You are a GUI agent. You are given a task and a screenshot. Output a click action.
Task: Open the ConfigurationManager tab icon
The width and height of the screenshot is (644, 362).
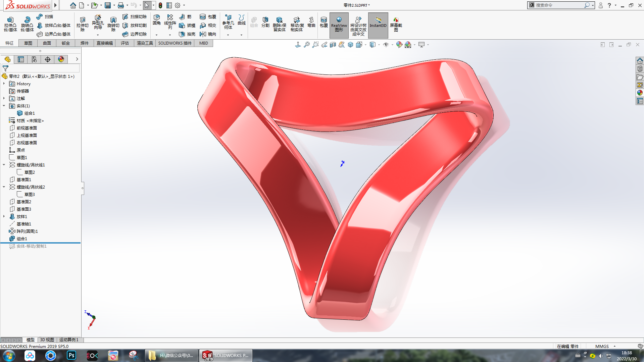coord(34,59)
